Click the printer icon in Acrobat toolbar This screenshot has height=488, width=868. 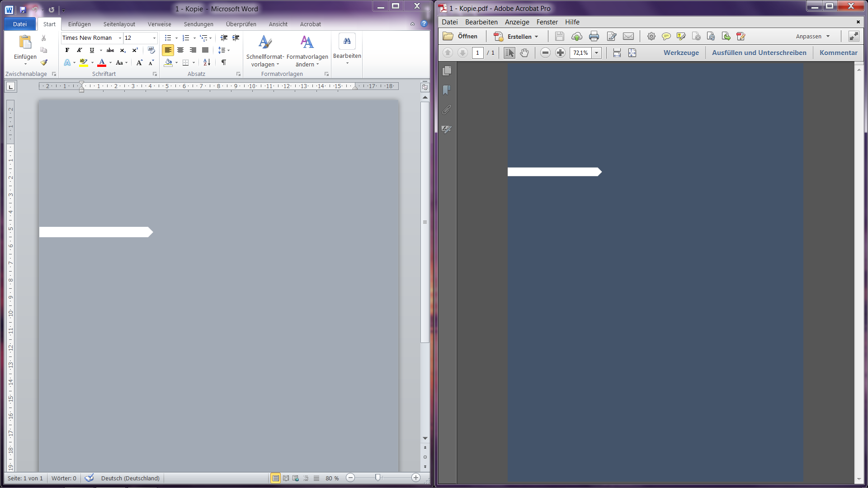click(594, 37)
